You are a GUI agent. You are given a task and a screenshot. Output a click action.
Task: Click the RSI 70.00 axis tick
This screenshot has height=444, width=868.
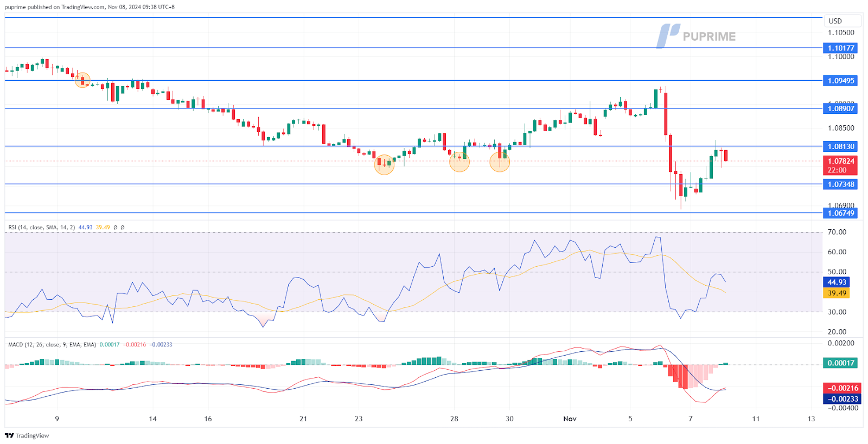[837, 232]
